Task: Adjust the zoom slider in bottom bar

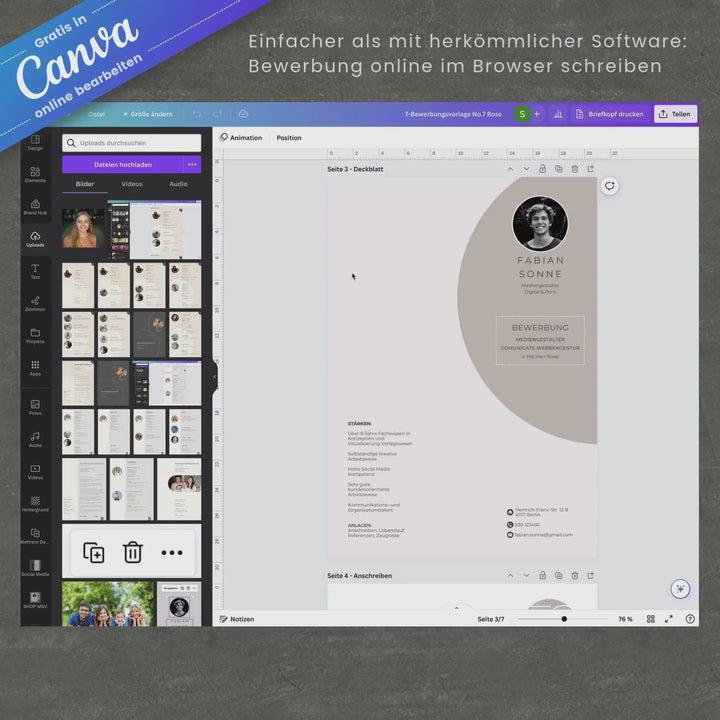Action: 562,619
